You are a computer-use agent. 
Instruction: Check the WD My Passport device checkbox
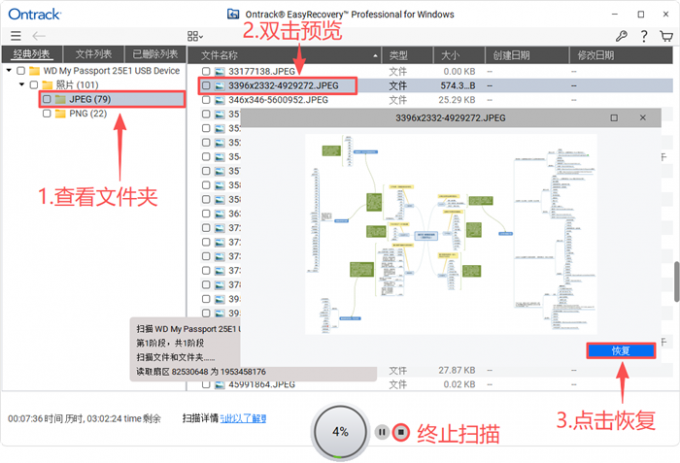20,71
